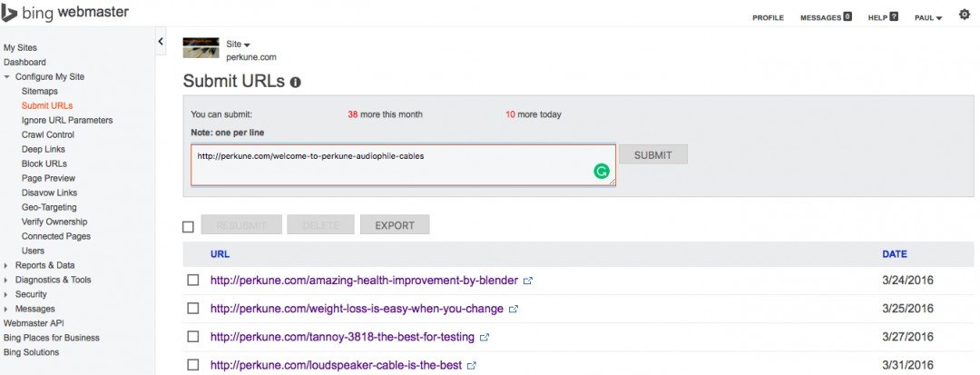Open the settings gear icon

click(965, 15)
